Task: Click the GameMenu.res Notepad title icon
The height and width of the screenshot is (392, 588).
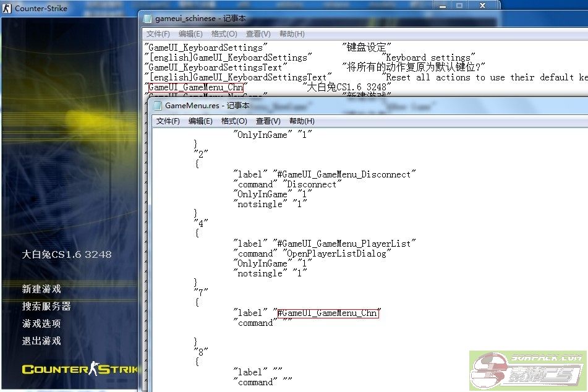Action: click(157, 106)
